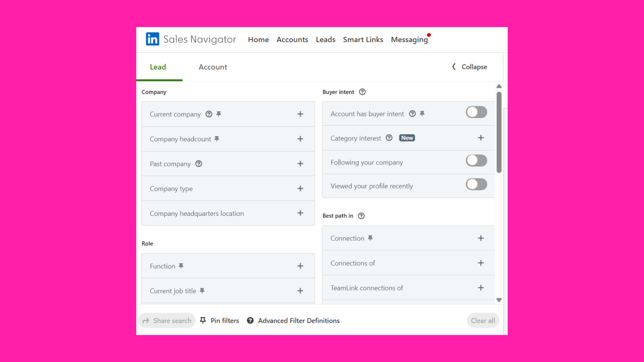Click the Role section heading

[147, 243]
